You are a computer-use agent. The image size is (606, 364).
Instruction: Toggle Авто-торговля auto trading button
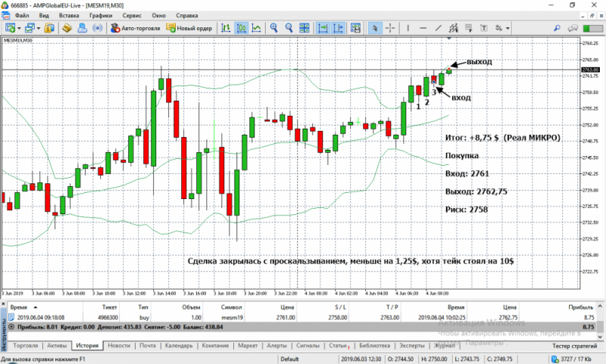click(136, 28)
